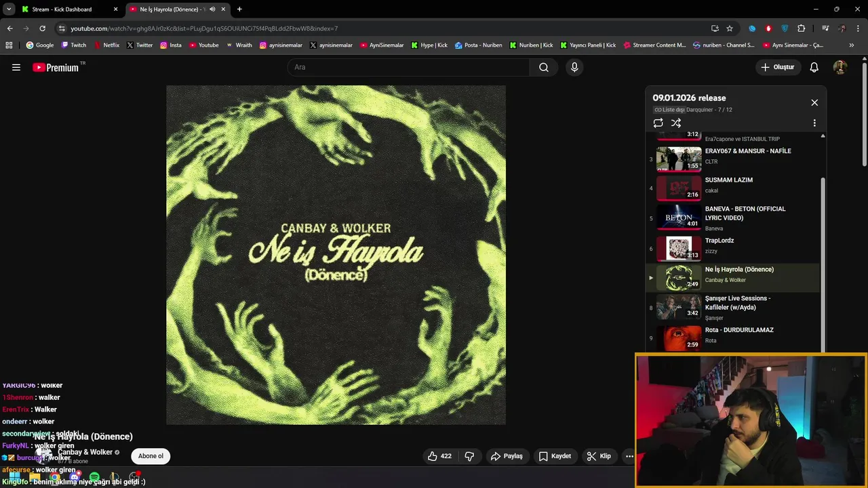The width and height of the screenshot is (868, 488).
Task: Select Ne İş Hayrola (Dönence) playlist entry
Action: [x=732, y=277]
